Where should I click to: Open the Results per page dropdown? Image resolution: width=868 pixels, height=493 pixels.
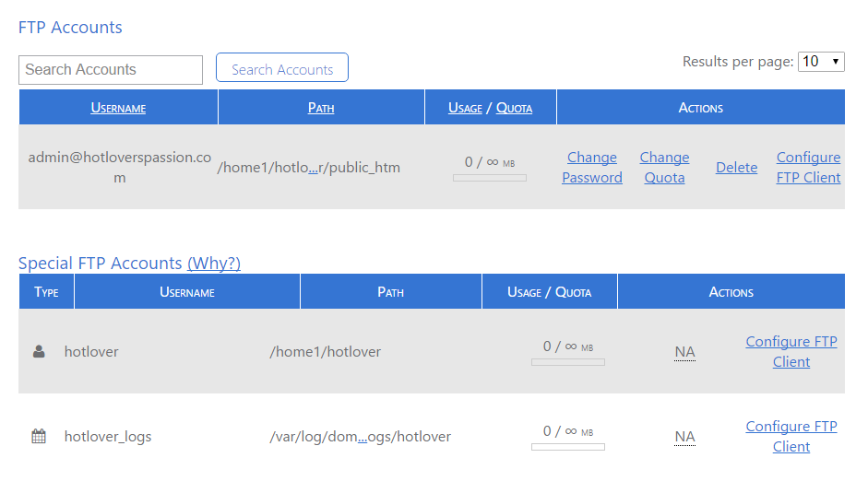pos(821,62)
